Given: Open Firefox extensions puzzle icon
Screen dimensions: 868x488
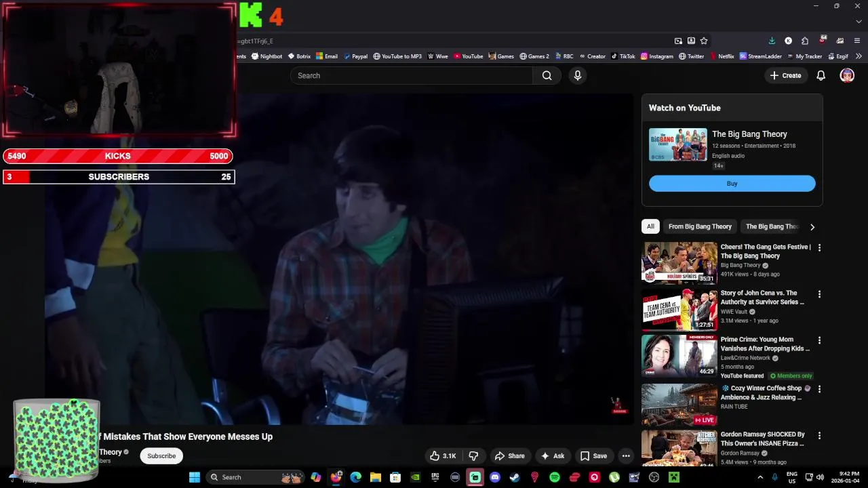Looking at the screenshot, I should point(804,41).
